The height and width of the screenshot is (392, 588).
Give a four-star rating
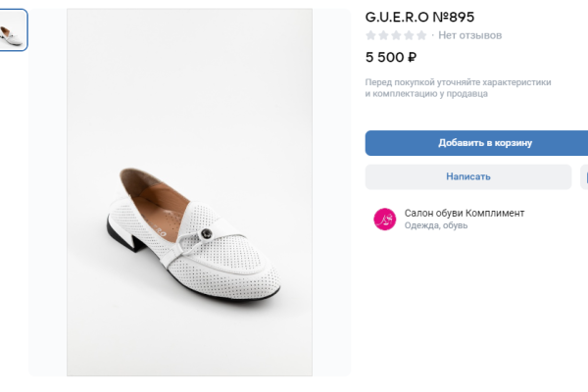coord(409,35)
